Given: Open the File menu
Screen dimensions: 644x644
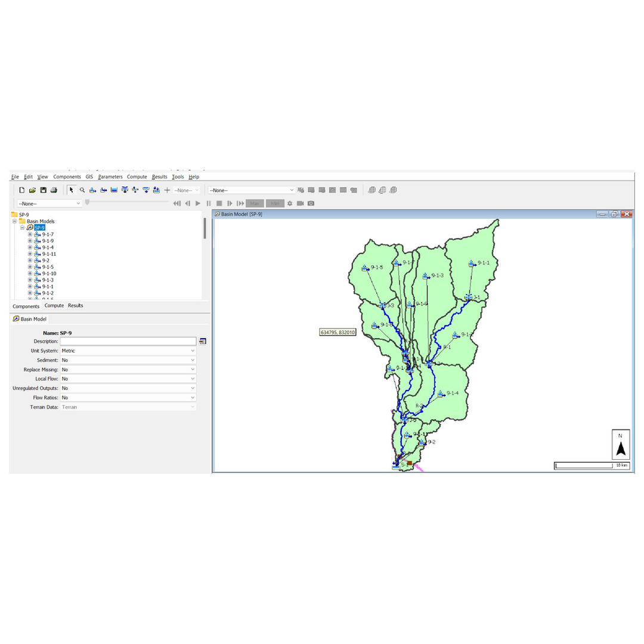Looking at the screenshot, I should (15, 177).
